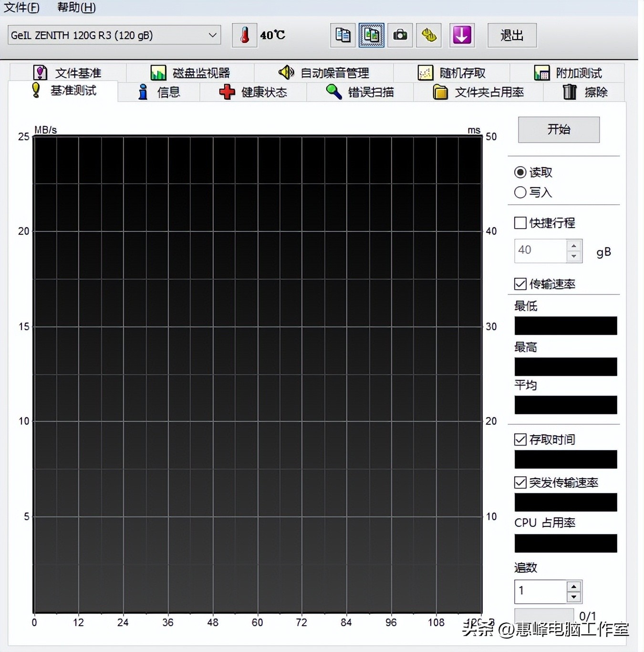This screenshot has height=652, width=644.
Task: Click the yellow hand toolbar icon
Action: [428, 35]
